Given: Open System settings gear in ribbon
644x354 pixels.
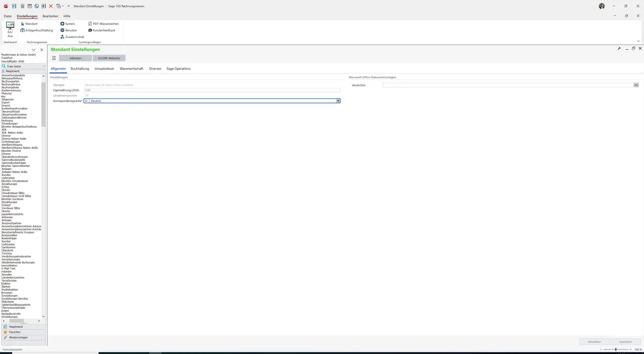Looking at the screenshot, I should click(68, 24).
